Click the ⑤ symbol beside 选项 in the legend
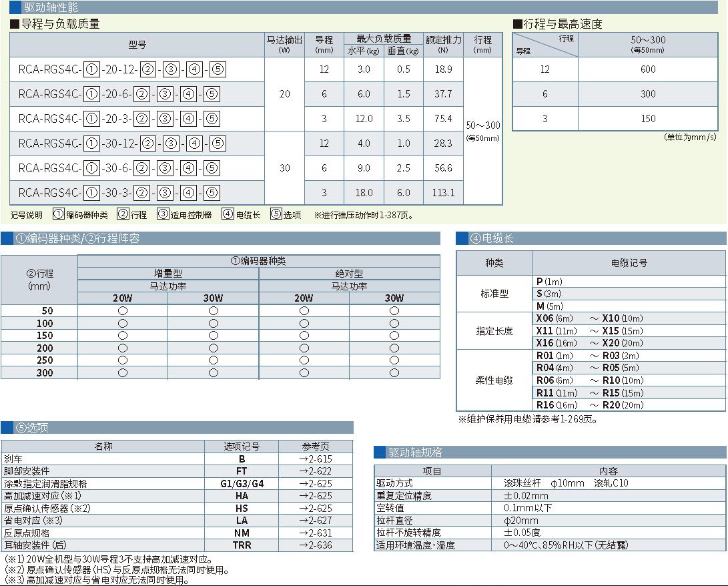Image resolution: width=728 pixels, height=586 pixels. point(276,214)
